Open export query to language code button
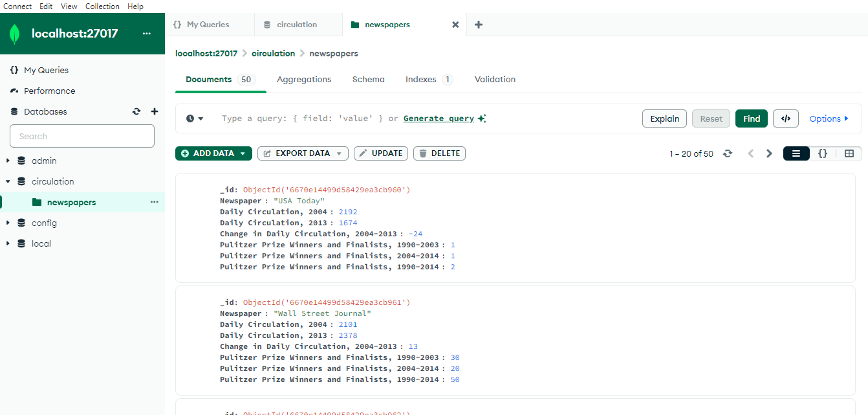The height and width of the screenshot is (415, 868). point(786,118)
